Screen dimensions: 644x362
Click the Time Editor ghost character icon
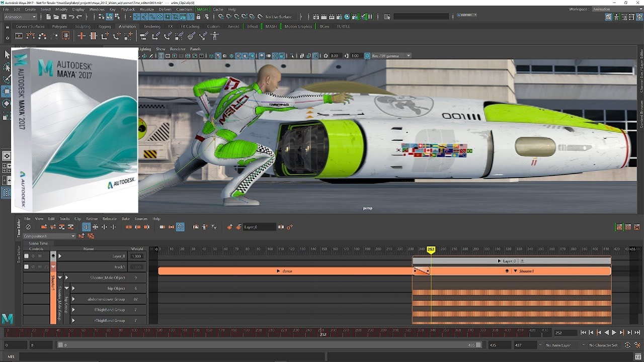[205, 227]
